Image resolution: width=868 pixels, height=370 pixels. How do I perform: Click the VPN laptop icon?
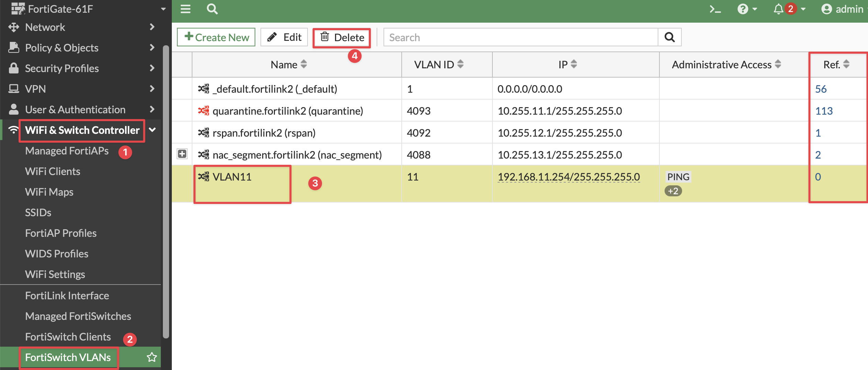tap(14, 89)
